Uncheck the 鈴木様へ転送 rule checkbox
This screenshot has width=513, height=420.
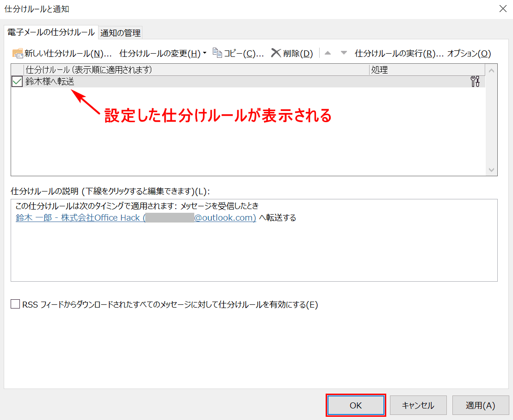[17, 82]
